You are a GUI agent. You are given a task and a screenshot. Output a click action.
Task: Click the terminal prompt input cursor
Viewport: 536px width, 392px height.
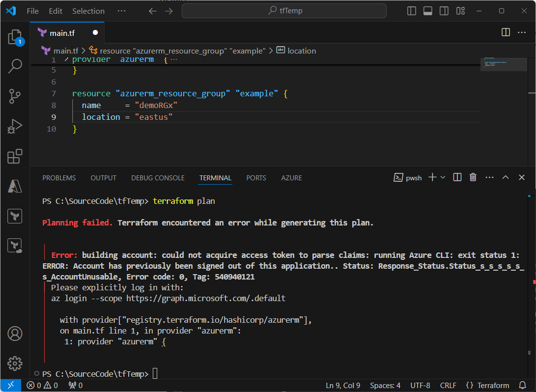(155, 373)
